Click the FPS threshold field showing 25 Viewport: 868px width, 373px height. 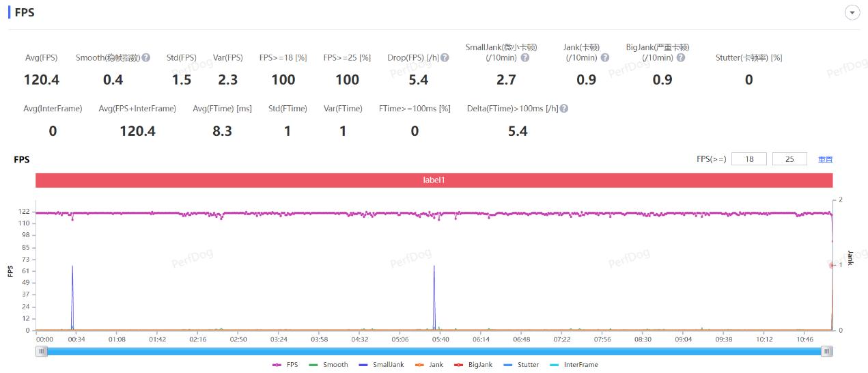tap(789, 159)
